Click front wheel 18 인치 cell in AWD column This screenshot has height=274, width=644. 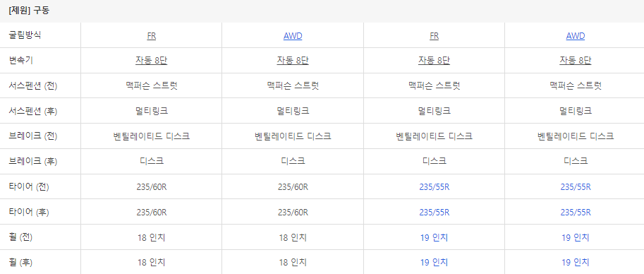(293, 237)
